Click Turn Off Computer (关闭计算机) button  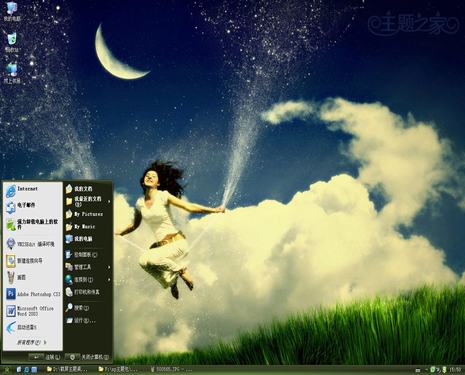88,357
